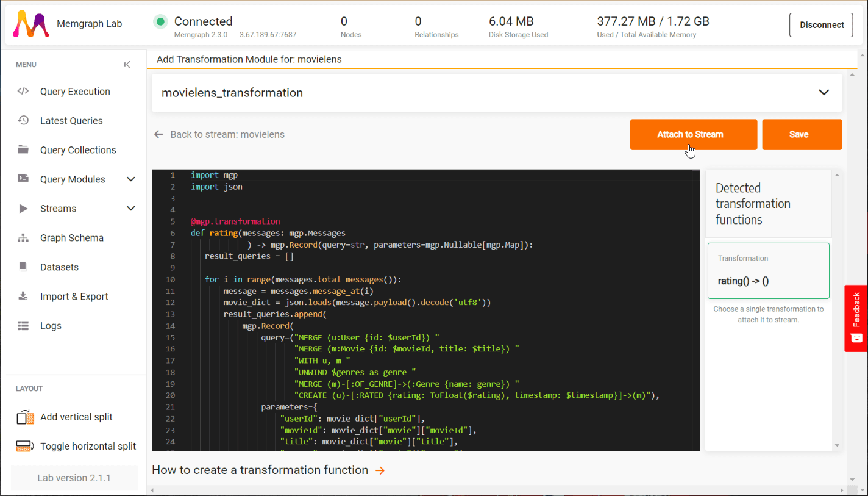Click the Disconnect button

[x=821, y=25]
